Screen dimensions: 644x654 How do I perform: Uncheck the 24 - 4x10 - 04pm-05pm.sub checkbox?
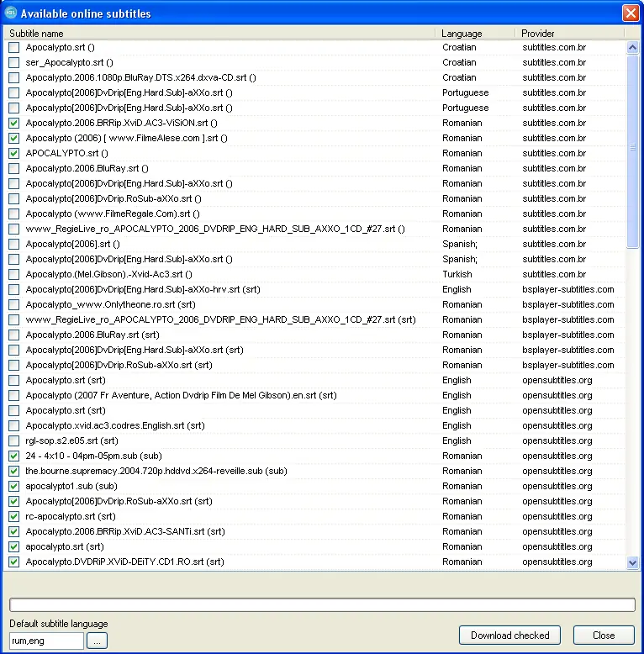[x=13, y=456]
